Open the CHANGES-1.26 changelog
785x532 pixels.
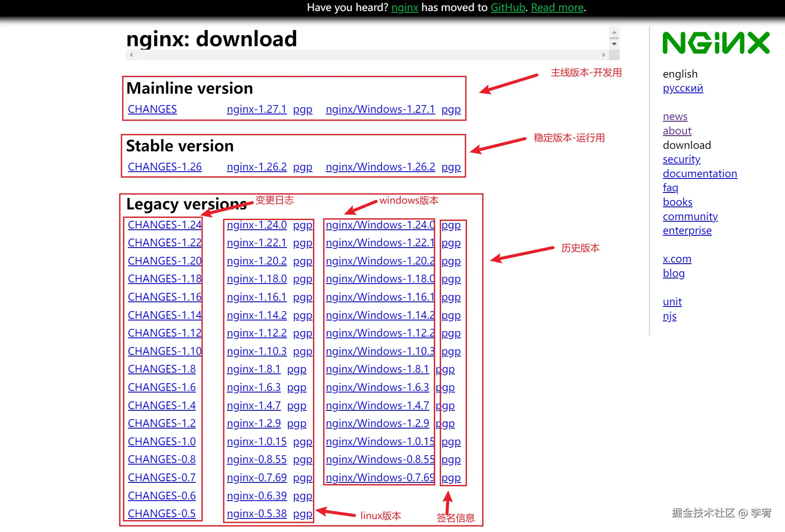(165, 167)
